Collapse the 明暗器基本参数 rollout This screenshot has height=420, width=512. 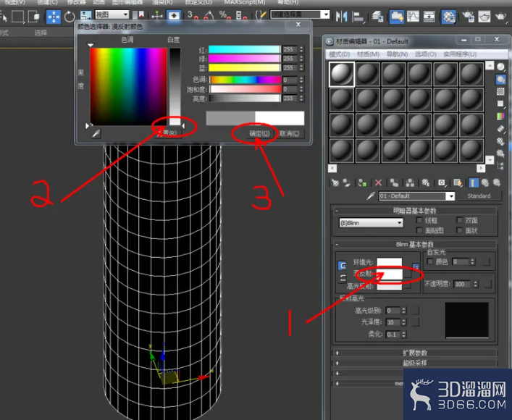point(415,211)
